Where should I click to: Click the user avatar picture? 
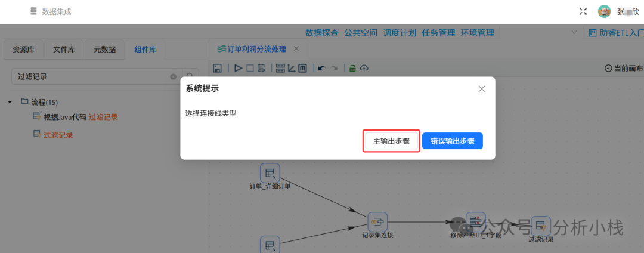coord(604,11)
